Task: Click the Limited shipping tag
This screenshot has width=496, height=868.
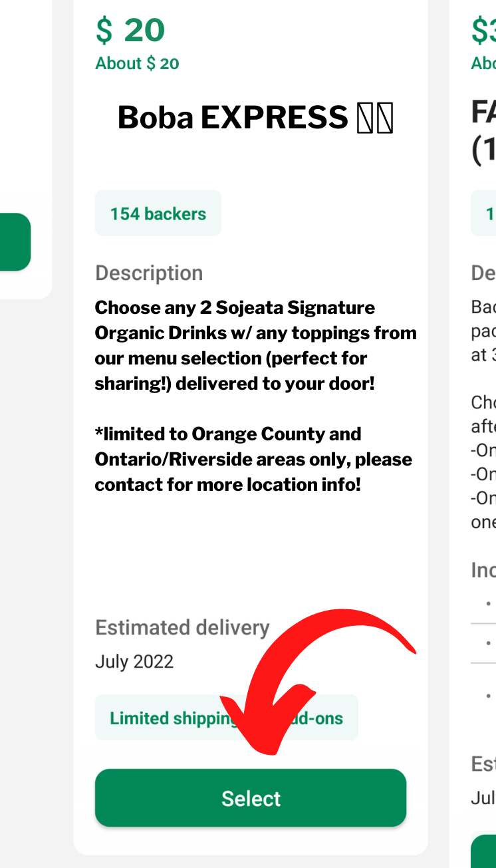Action: coord(166,718)
